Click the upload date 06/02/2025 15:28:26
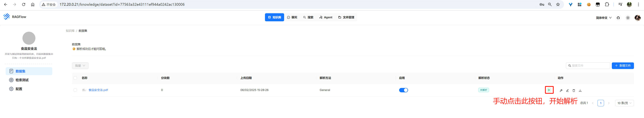 click(254, 90)
